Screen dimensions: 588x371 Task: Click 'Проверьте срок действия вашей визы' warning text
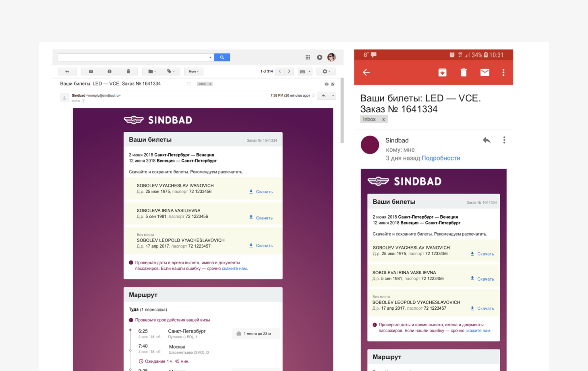(x=172, y=320)
